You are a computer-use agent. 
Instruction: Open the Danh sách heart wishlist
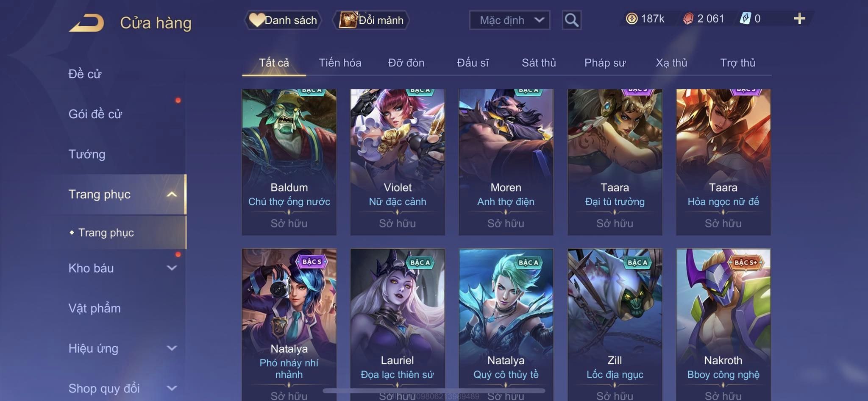(x=283, y=20)
